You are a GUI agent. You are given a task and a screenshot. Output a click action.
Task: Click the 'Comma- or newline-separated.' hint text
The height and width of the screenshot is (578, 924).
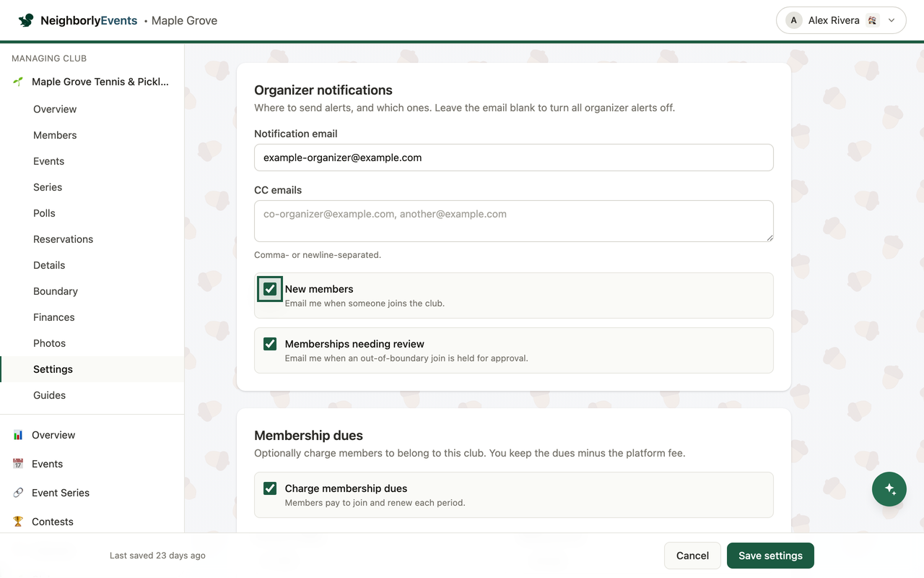point(318,255)
